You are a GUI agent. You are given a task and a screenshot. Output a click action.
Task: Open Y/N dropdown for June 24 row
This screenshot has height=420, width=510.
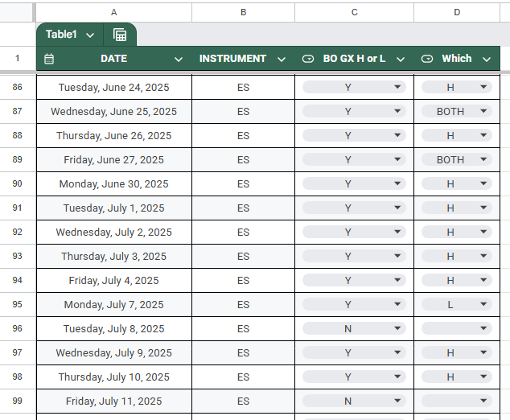tap(397, 88)
